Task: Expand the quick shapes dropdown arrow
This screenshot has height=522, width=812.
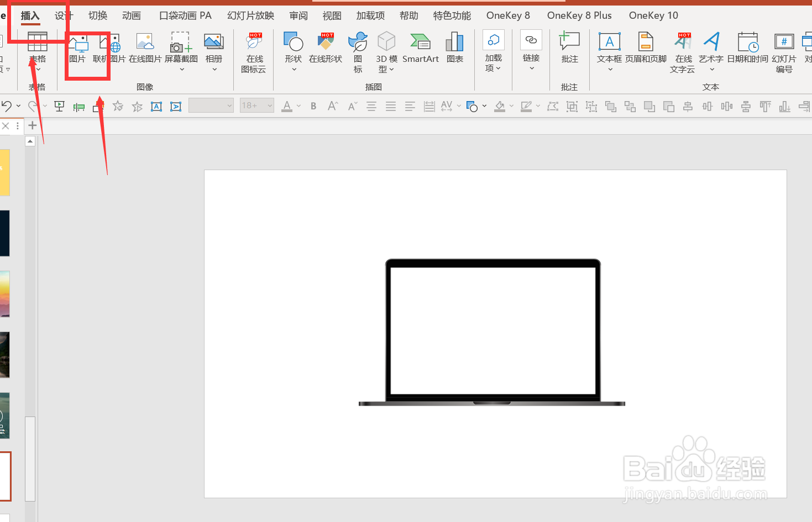Action: coord(484,106)
